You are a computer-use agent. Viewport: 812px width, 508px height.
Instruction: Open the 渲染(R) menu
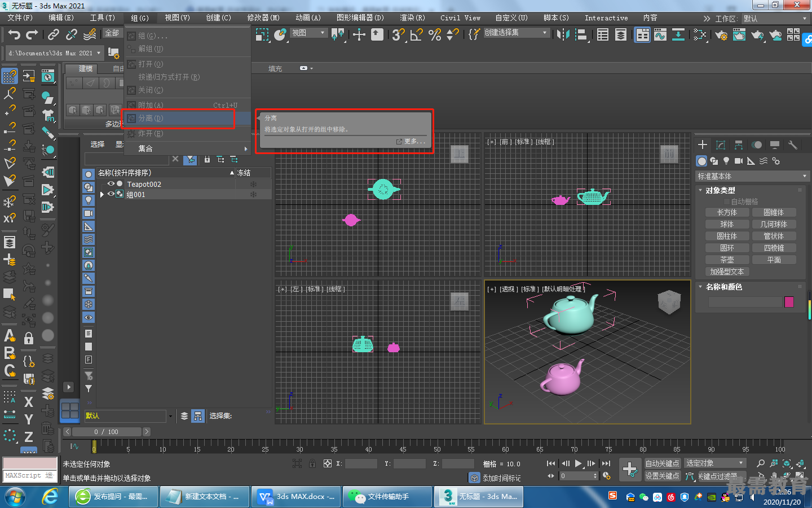tap(412, 18)
